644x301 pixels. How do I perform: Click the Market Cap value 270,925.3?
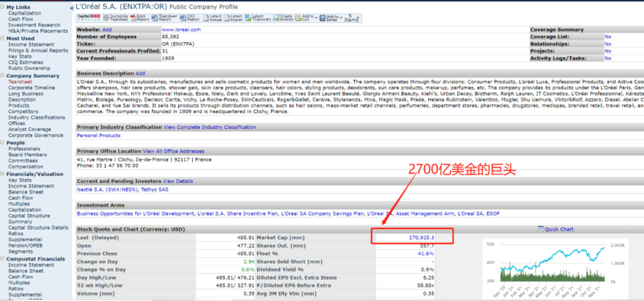coord(421,237)
